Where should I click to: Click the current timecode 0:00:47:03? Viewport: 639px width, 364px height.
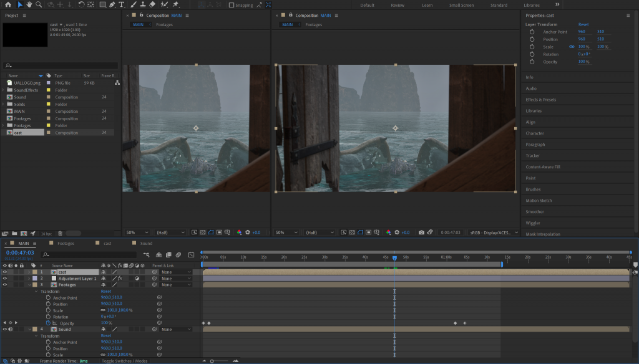[x=20, y=253]
